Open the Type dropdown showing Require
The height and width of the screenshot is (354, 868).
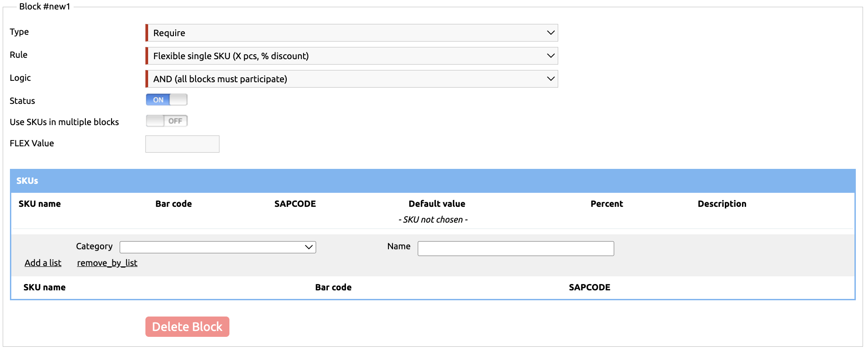click(x=352, y=33)
